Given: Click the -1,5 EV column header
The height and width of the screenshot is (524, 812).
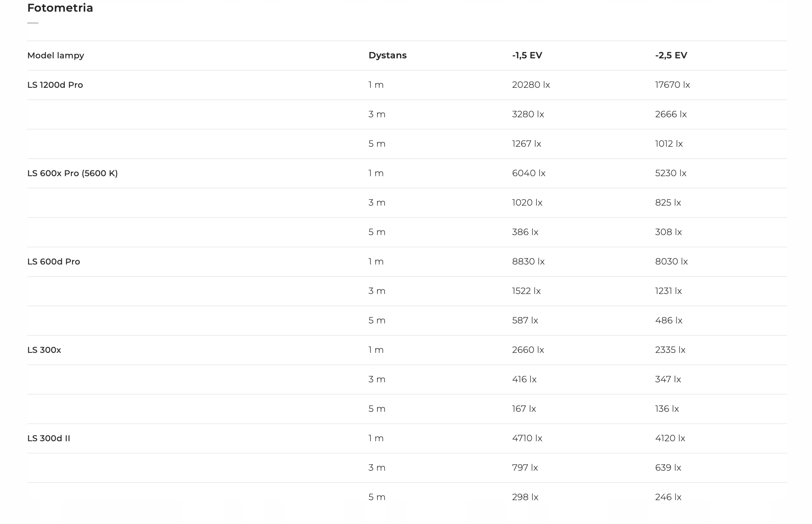Looking at the screenshot, I should [x=527, y=55].
